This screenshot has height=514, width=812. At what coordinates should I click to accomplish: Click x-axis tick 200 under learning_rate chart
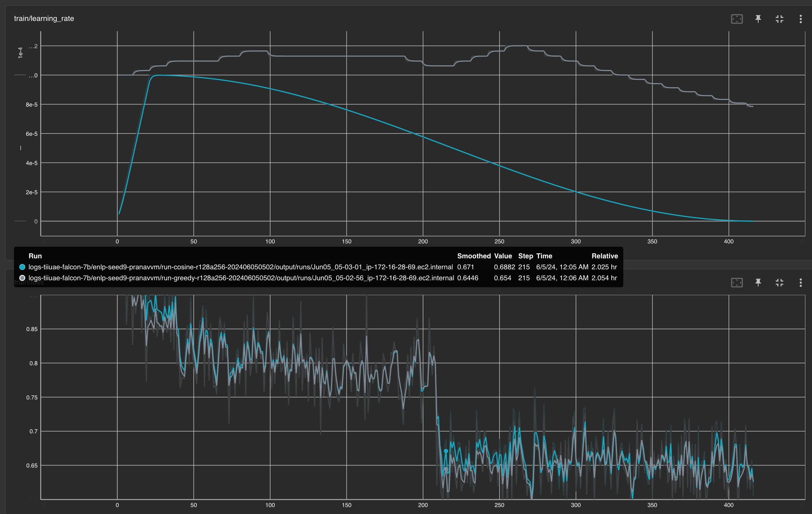coord(423,241)
